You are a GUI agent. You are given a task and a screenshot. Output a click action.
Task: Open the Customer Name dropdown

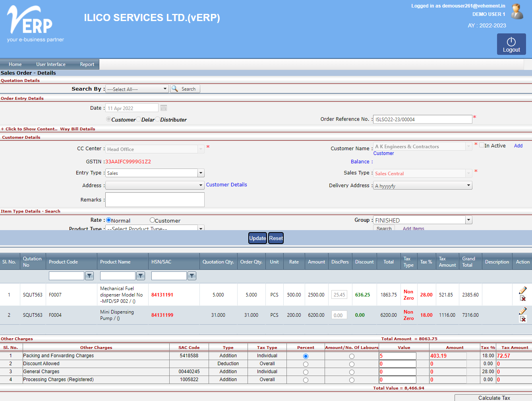[x=423, y=146]
